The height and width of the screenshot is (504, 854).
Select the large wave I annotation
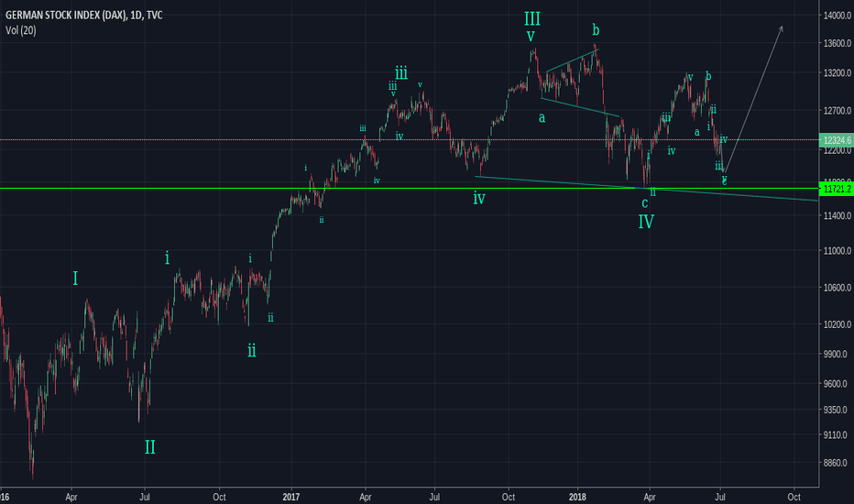(75, 279)
